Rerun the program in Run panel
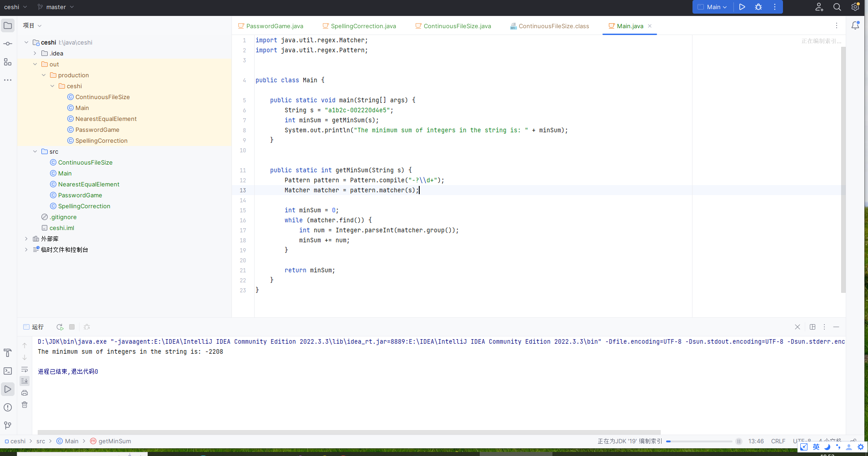This screenshot has width=868, height=456. pos(60,327)
